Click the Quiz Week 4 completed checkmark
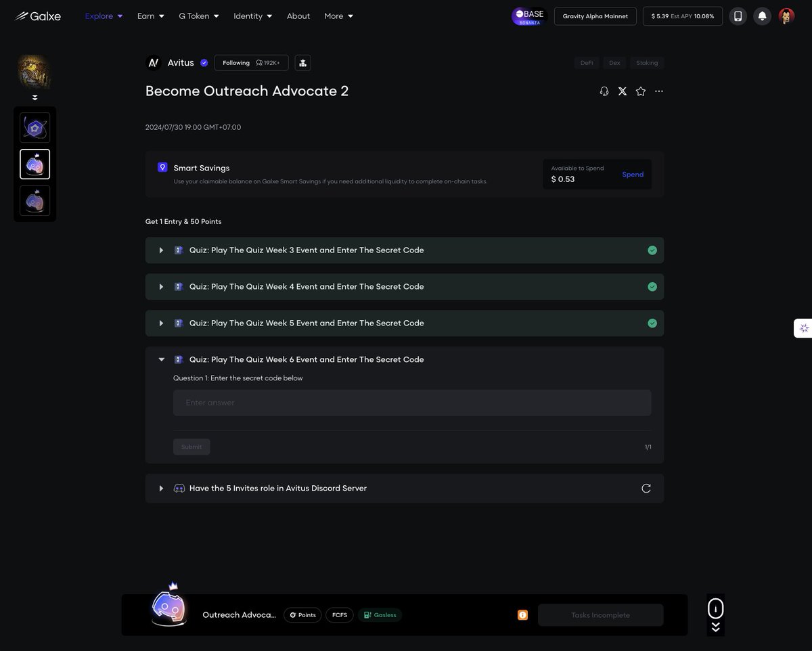This screenshot has height=651, width=812. [x=652, y=287]
